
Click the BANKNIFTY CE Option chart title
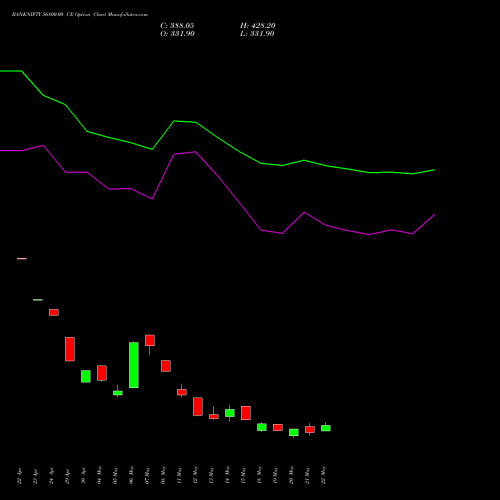click(x=80, y=15)
